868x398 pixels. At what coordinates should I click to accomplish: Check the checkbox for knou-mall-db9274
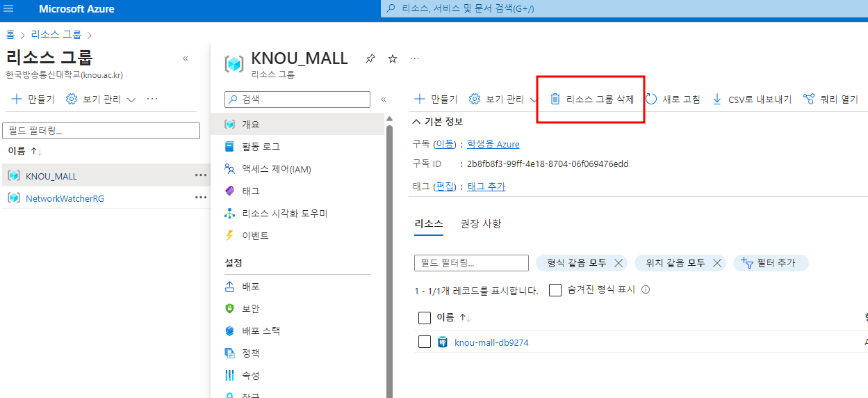(x=425, y=342)
